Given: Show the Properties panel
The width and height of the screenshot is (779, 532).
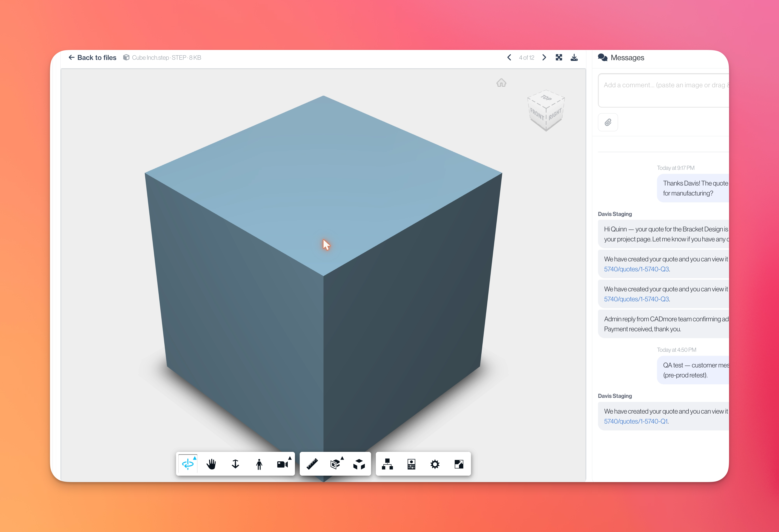Looking at the screenshot, I should click(411, 464).
